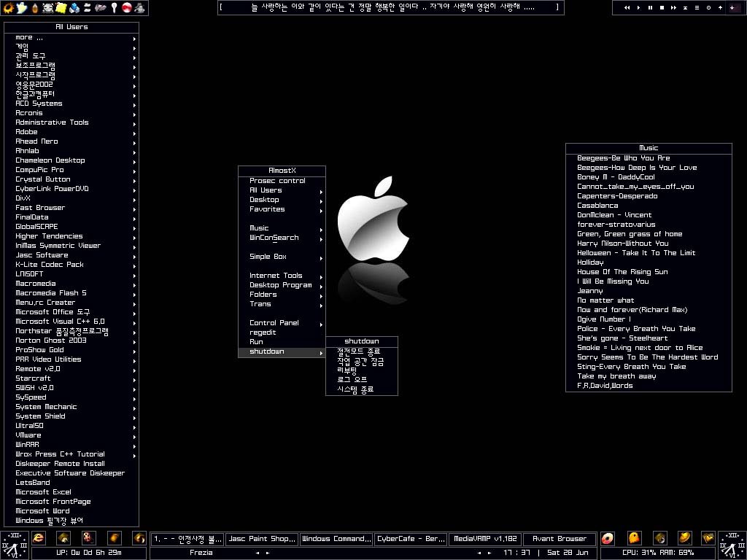Select regedit from the AlmostX menu
Screen dimensions: 747x560
pos(282,332)
